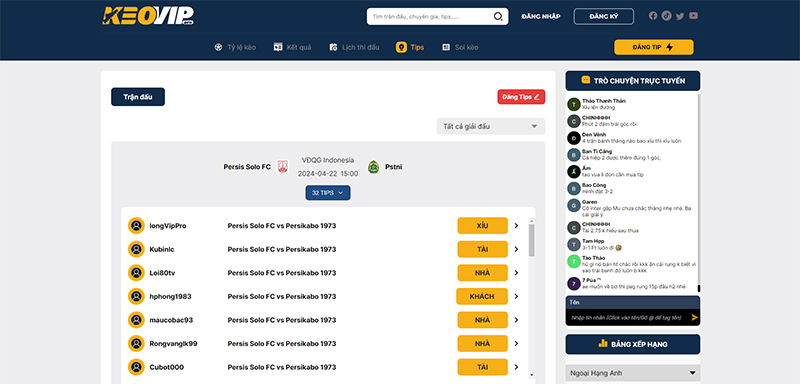Open the Twitter social icon
800x384 pixels.
point(680,16)
